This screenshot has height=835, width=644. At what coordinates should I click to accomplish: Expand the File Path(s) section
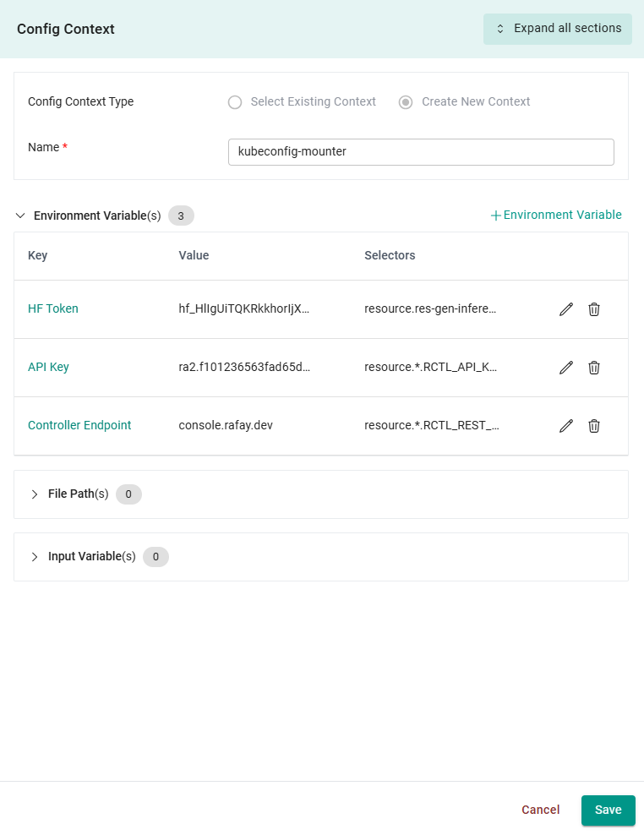tap(35, 494)
